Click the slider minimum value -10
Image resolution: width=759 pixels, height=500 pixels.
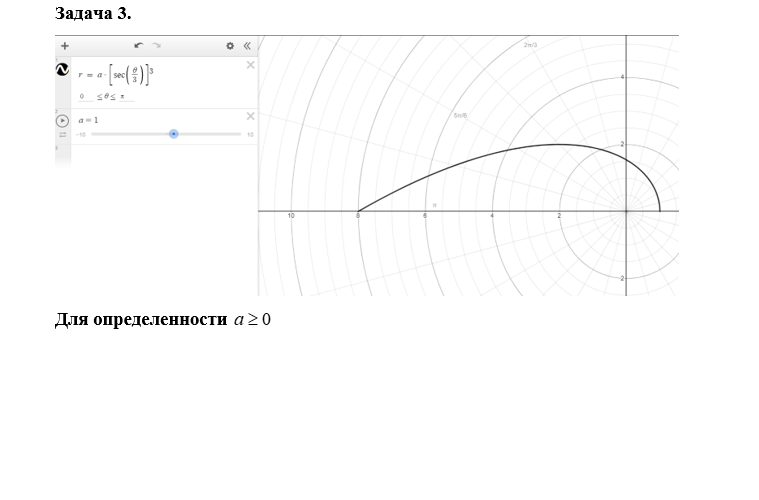click(x=81, y=134)
